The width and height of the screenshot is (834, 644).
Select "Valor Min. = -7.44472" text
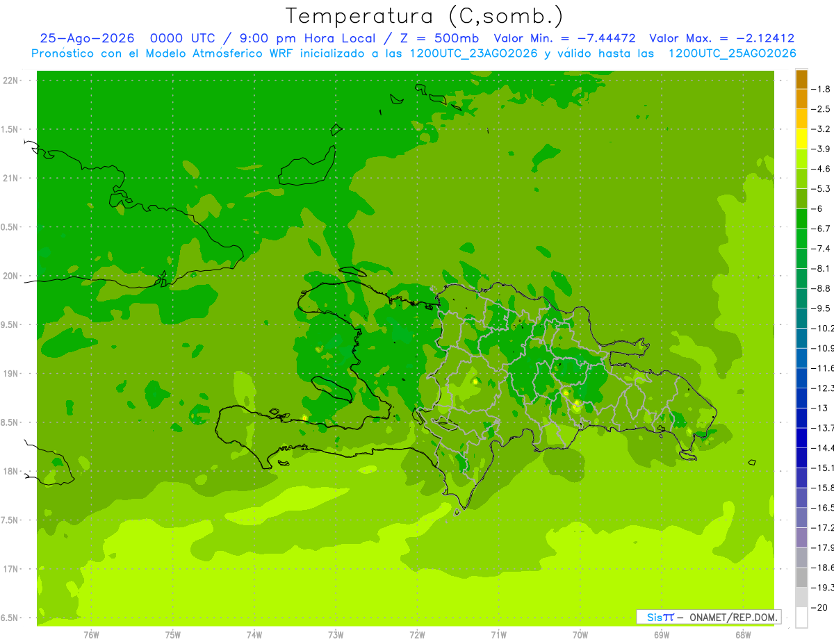pos(564,39)
